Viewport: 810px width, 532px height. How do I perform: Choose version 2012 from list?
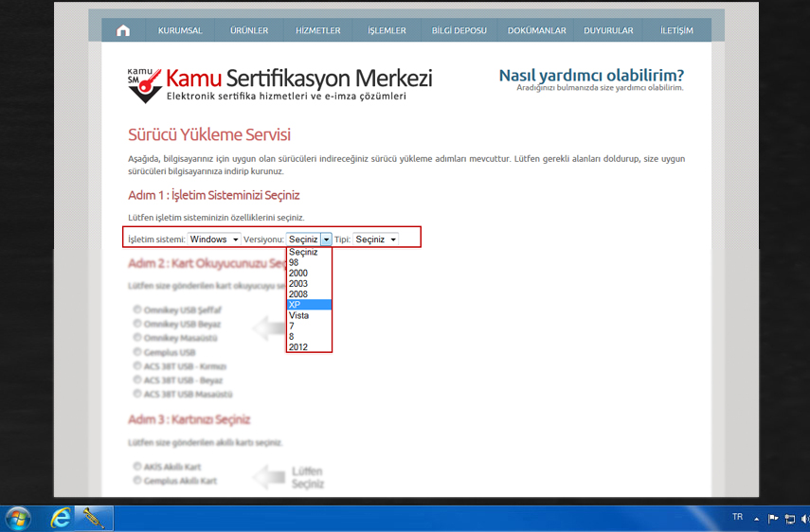point(309,346)
